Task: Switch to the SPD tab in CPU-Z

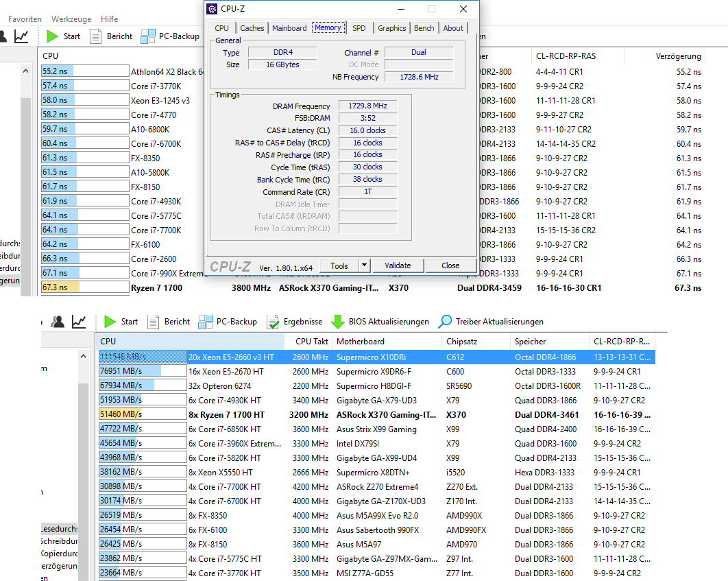Action: pyautogui.click(x=359, y=28)
